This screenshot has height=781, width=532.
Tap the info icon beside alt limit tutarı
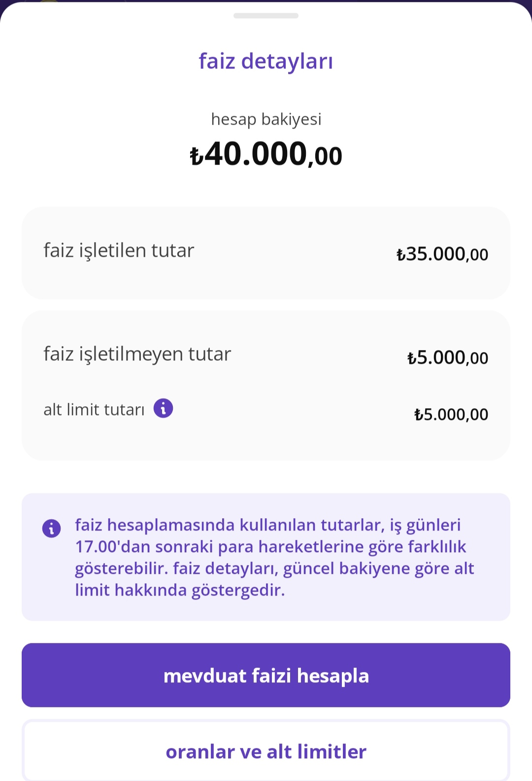point(163,408)
